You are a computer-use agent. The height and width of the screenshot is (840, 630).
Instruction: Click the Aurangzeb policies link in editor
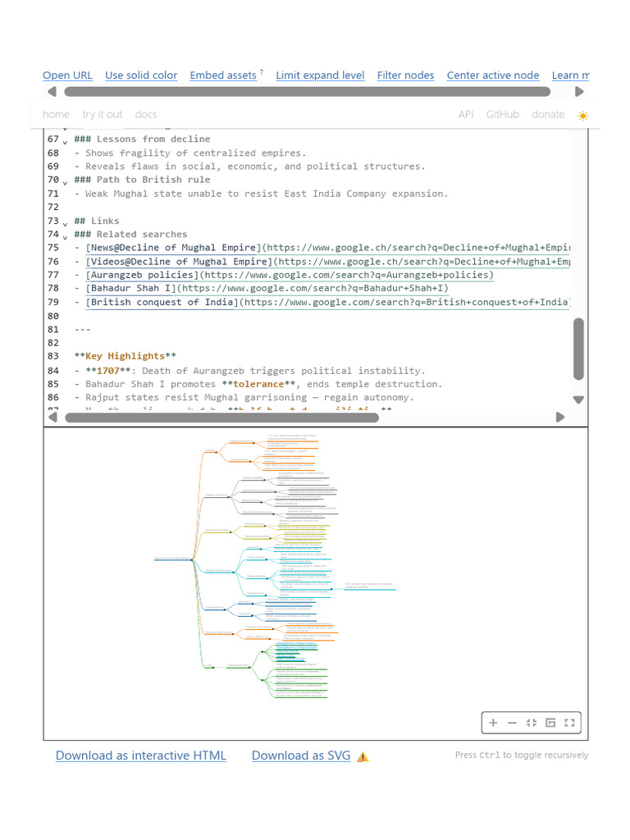pos(143,275)
